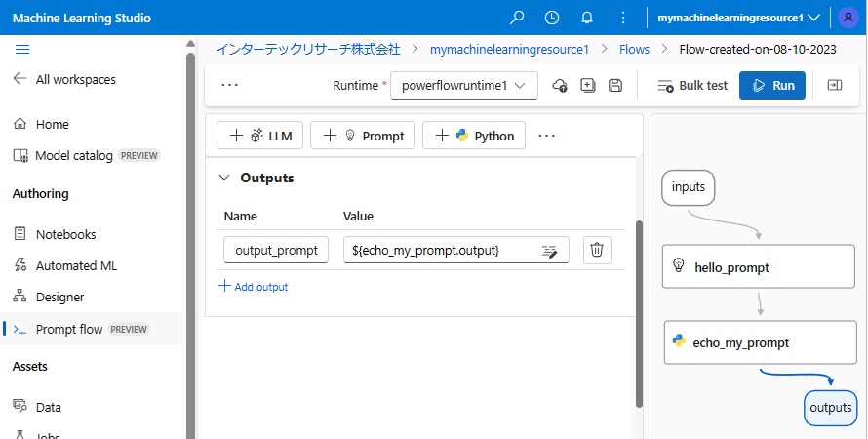Viewport: 868px width, 439px height.
Task: Start a Bulk test
Action: click(692, 86)
